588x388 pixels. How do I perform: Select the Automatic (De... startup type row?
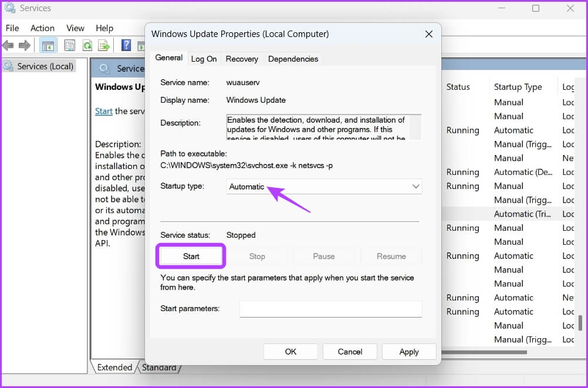(x=523, y=172)
